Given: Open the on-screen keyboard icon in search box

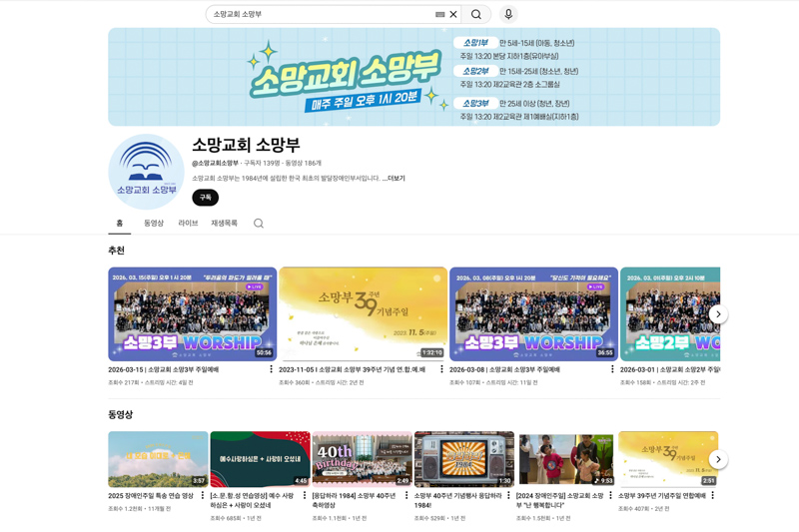Looking at the screenshot, I should (440, 14).
